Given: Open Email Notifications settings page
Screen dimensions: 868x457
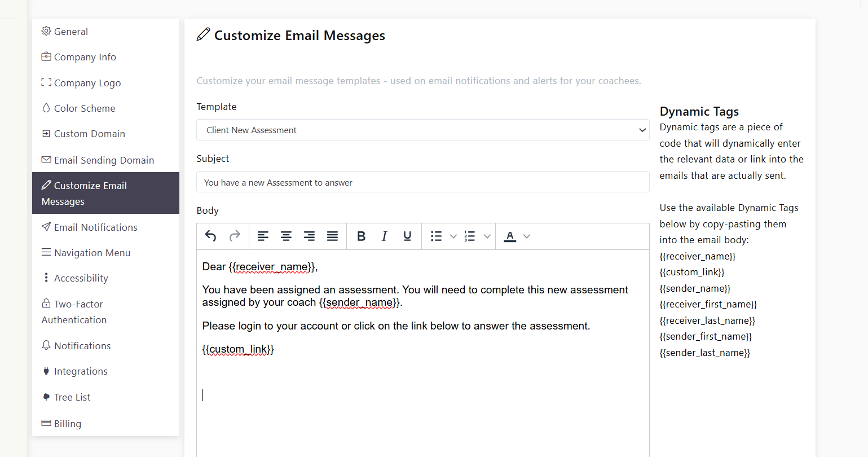Looking at the screenshot, I should [x=95, y=227].
